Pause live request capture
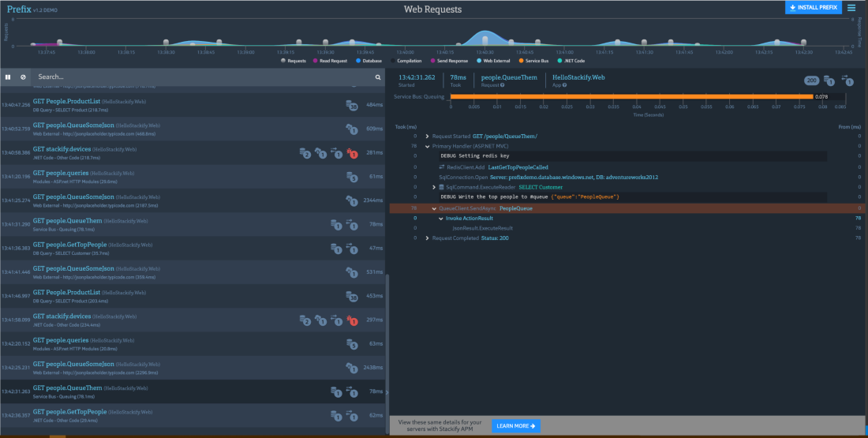The width and height of the screenshot is (868, 438). (8, 77)
